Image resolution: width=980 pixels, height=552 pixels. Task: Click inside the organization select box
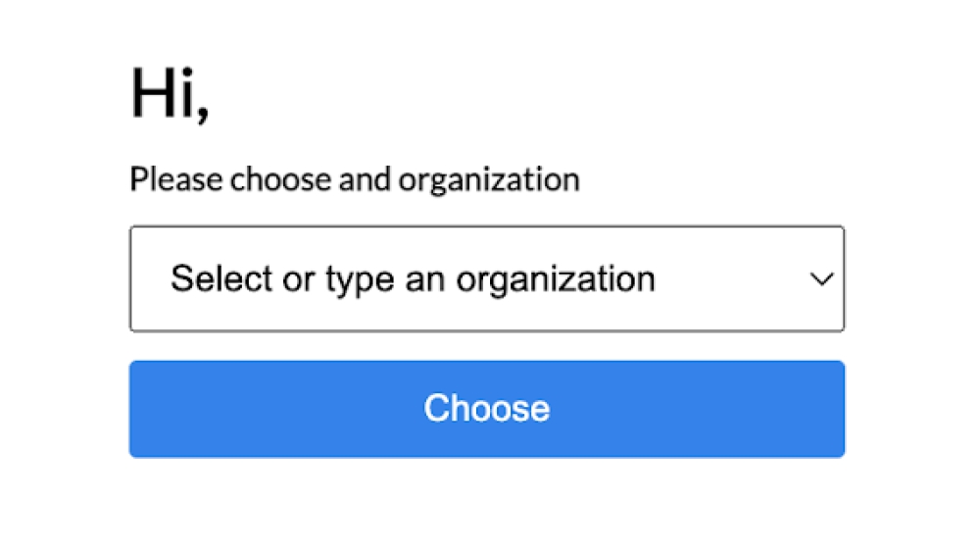487,278
